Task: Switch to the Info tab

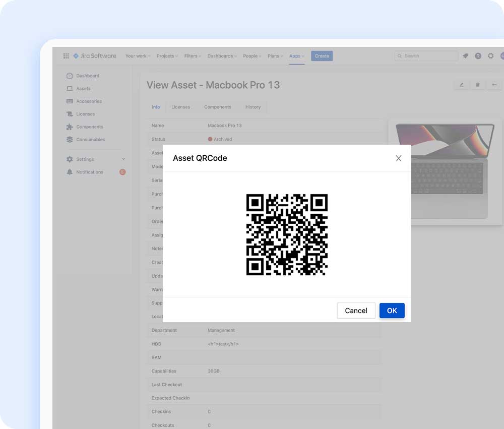Action: pos(156,107)
